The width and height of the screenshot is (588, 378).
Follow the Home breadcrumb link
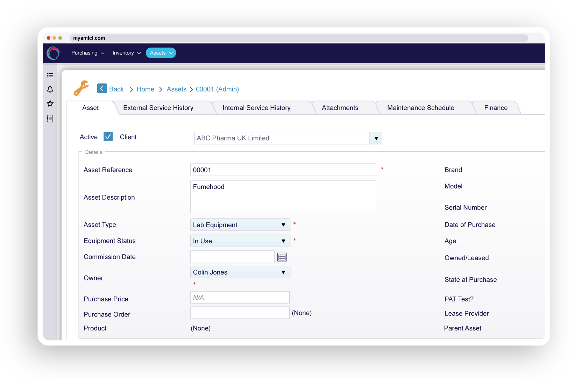coord(145,89)
